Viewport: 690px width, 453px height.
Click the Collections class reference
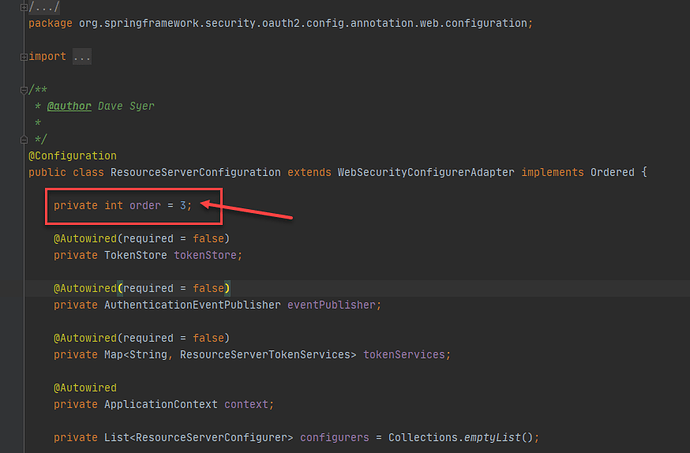422,438
